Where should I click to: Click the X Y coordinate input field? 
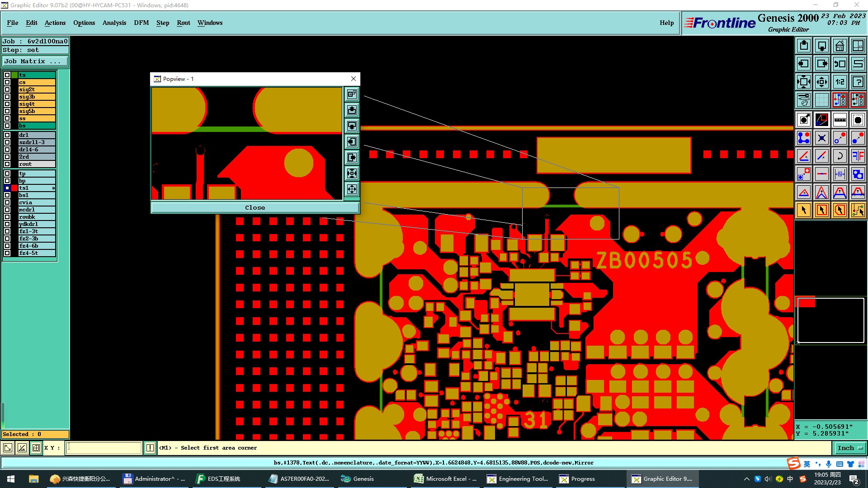pos(104,448)
